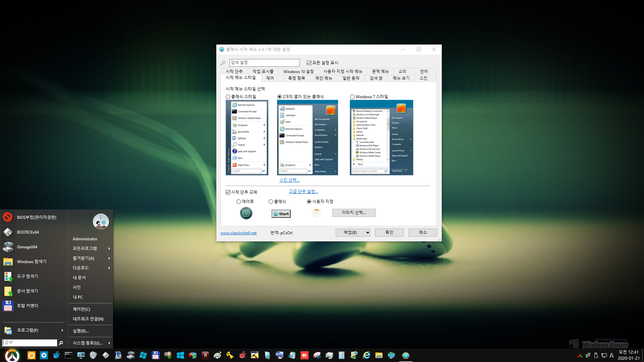Expand the 즐겨찾기(A) submenu
Viewport: 644px width, 362px height.
pos(91,258)
